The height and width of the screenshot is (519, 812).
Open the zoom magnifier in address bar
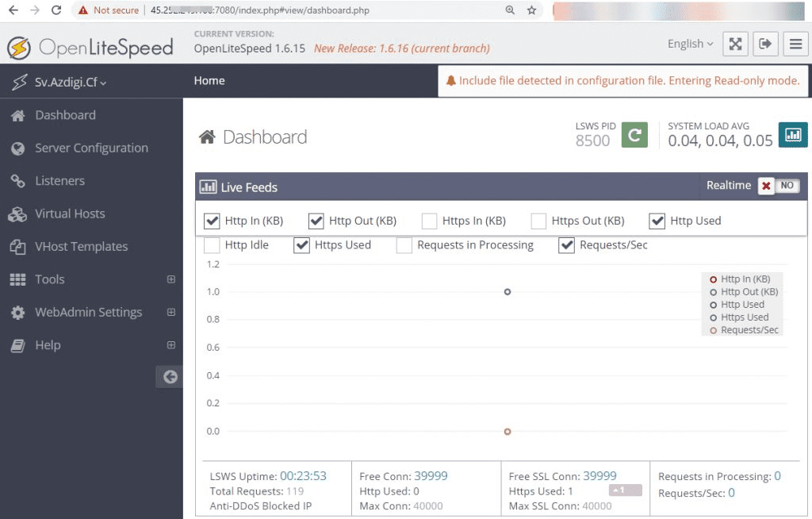point(510,10)
